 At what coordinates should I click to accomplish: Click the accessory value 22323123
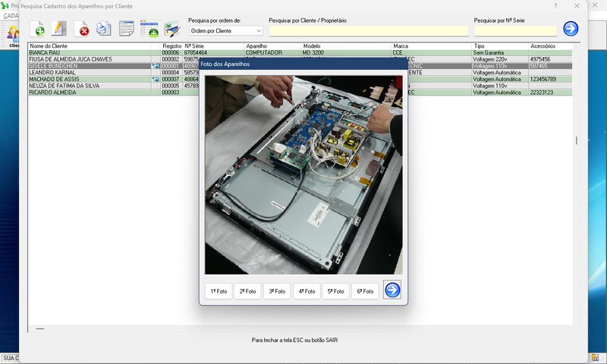541,93
